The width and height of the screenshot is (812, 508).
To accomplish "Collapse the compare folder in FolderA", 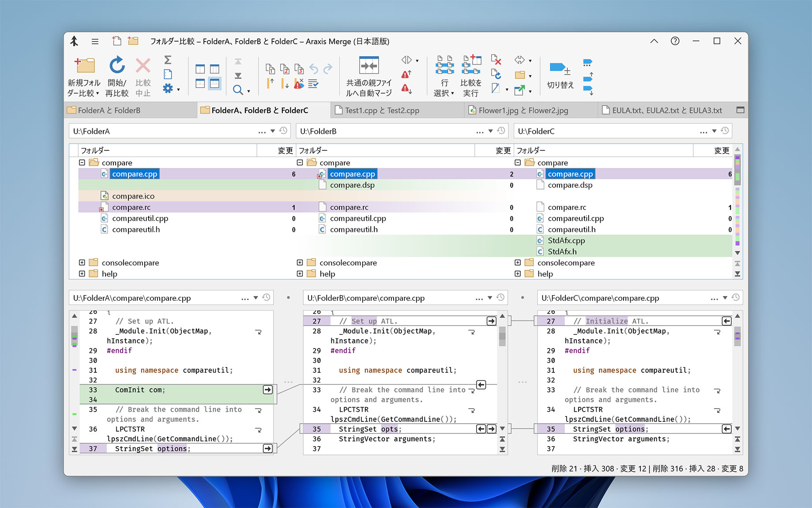I will click(x=82, y=163).
